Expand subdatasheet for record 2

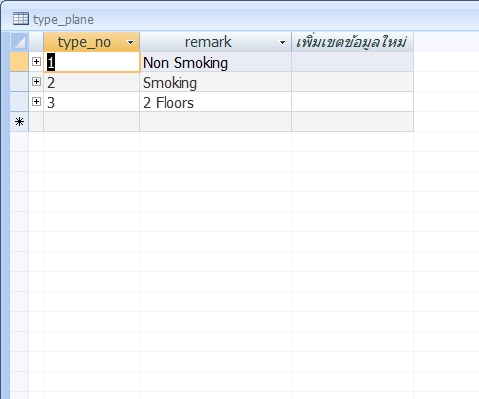click(36, 81)
